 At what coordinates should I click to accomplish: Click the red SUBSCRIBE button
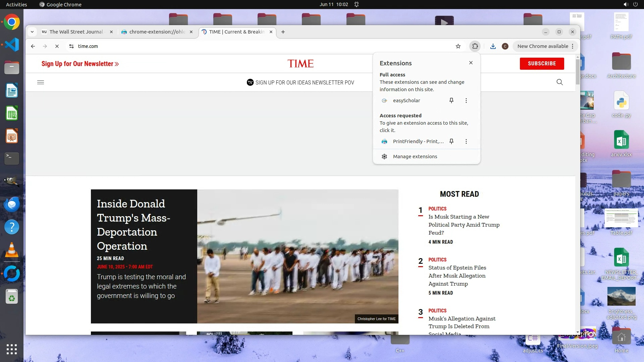542,64
